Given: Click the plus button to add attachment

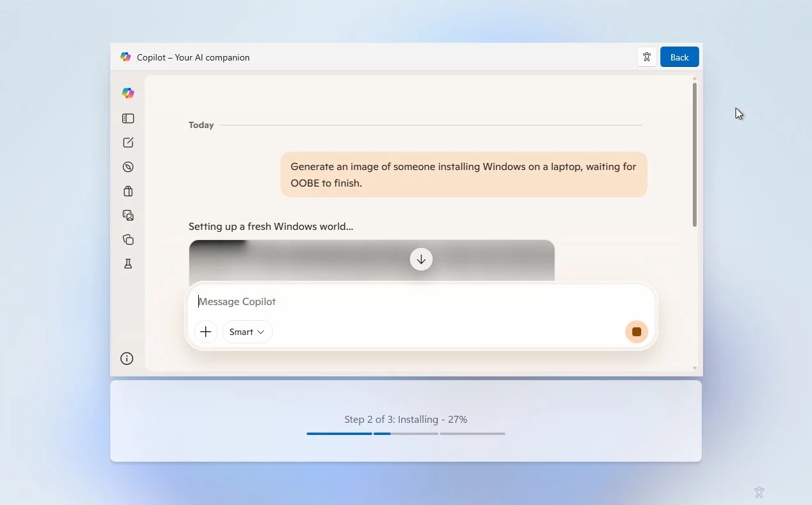Looking at the screenshot, I should (206, 332).
